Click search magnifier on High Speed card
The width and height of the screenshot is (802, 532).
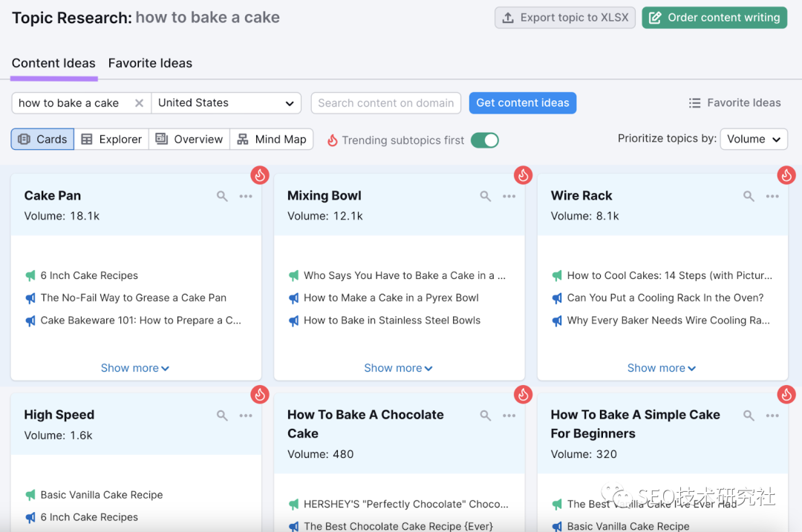point(222,416)
